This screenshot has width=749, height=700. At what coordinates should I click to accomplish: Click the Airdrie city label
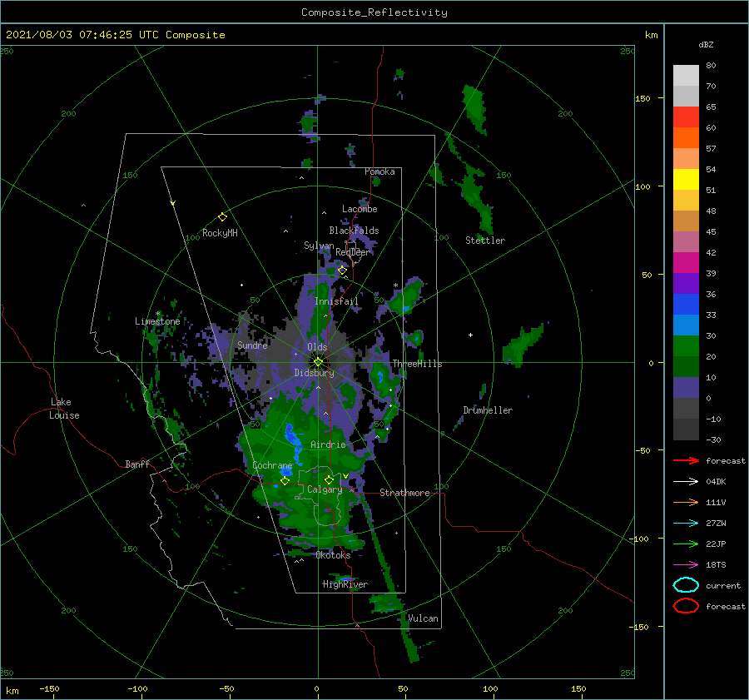pyautogui.click(x=328, y=444)
